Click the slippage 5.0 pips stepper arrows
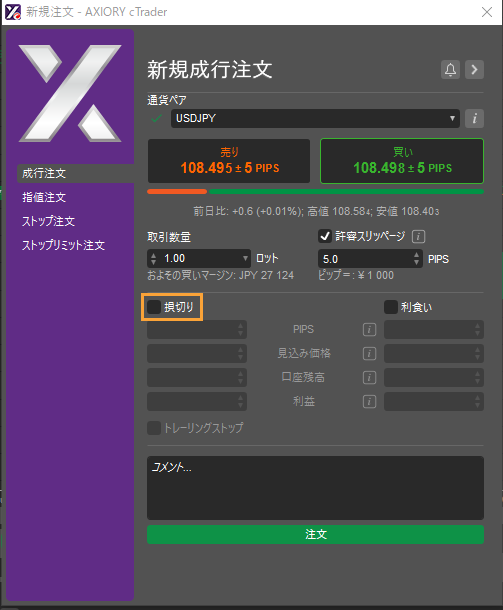503x610 pixels. (417, 258)
